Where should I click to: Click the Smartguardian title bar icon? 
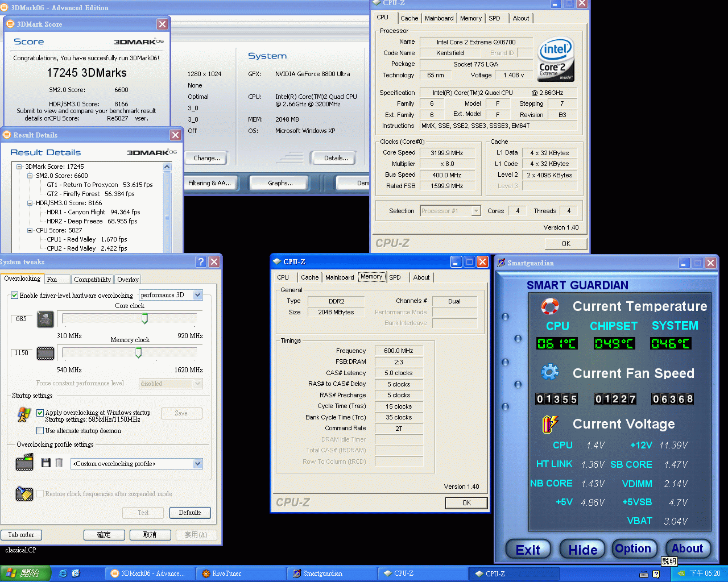501,263
